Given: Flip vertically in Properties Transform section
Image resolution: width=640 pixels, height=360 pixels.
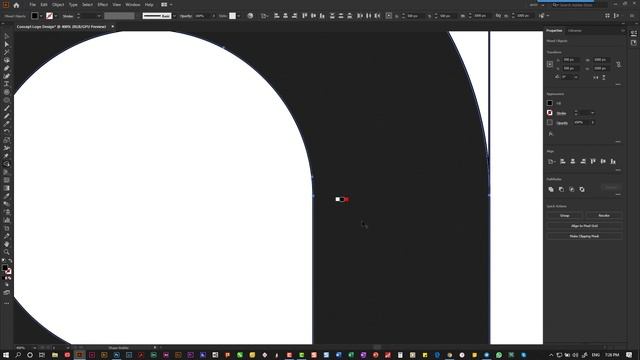Looking at the screenshot, I should (604, 77).
